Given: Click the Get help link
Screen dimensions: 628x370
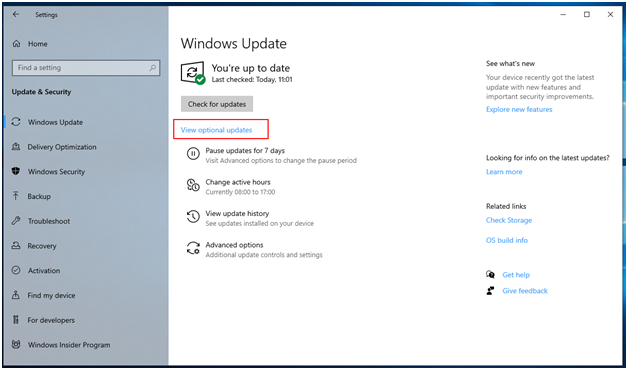Looking at the screenshot, I should 516,275.
